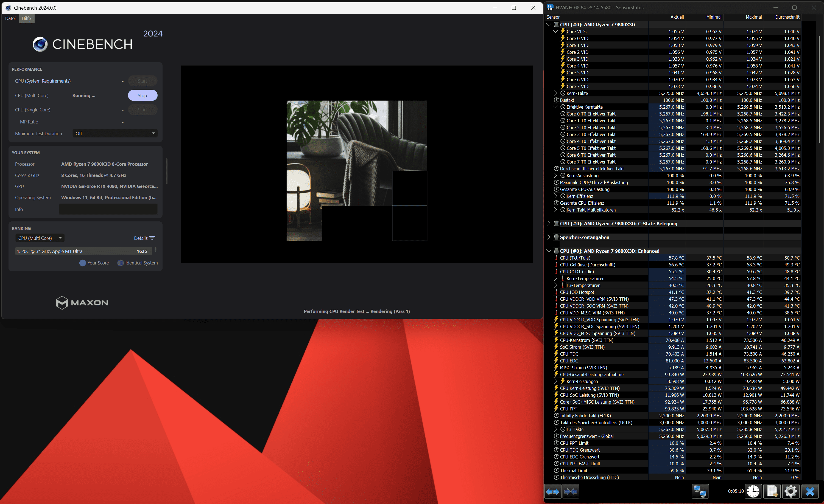Click Gesamte CPU-Effizienz clock icon
The image size is (824, 504).
click(556, 203)
